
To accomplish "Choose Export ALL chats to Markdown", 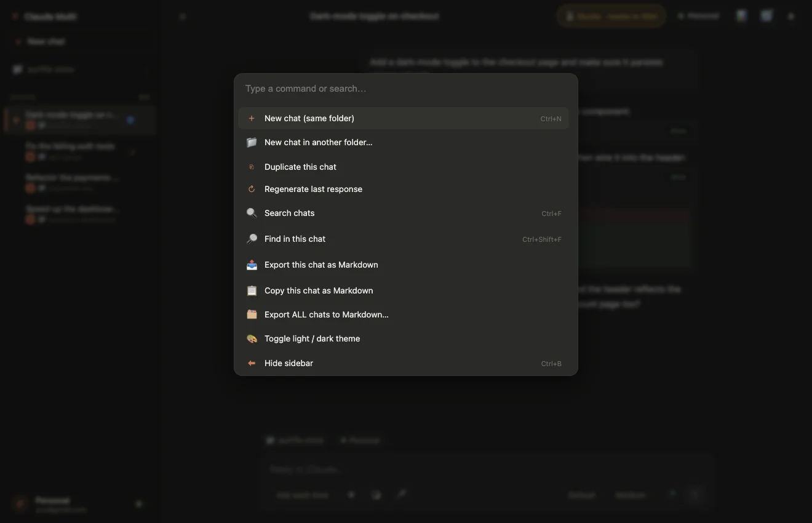I will [x=404, y=314].
